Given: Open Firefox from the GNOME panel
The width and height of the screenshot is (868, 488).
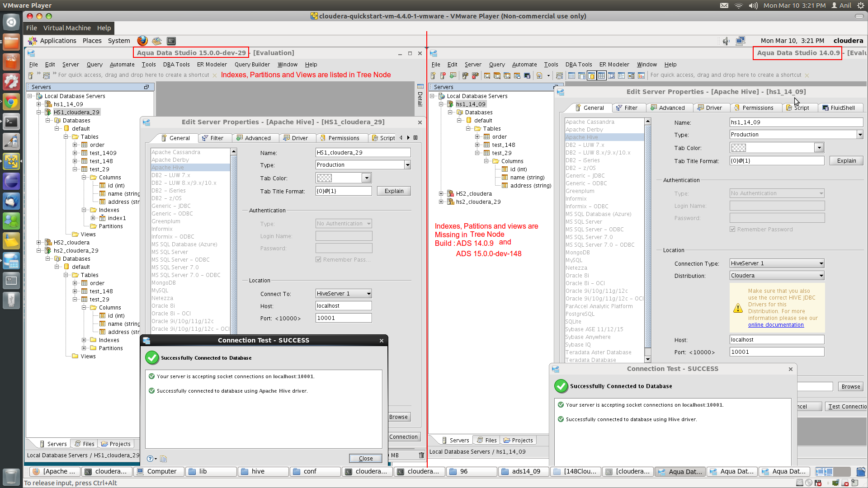Looking at the screenshot, I should pyautogui.click(x=142, y=41).
